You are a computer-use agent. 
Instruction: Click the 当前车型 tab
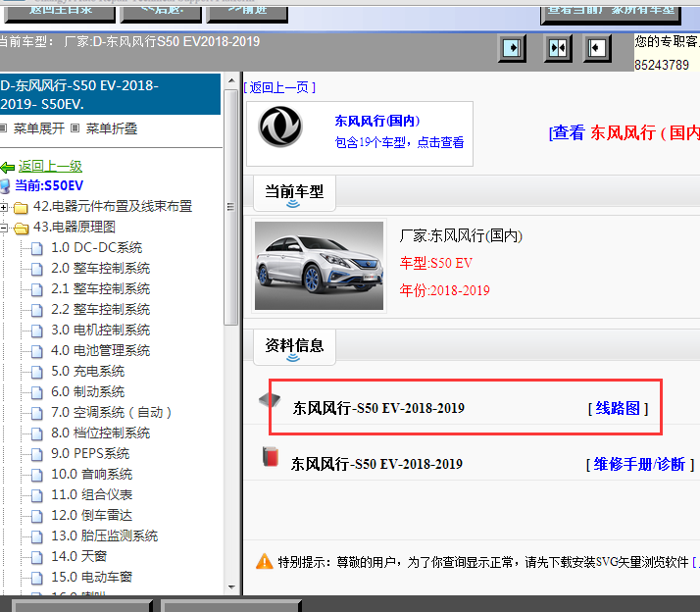click(294, 193)
